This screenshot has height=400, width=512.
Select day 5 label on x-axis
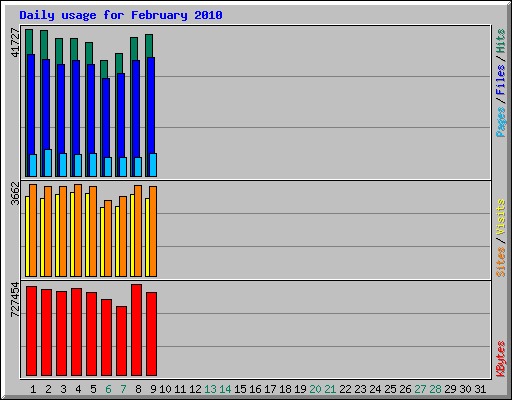[93, 389]
